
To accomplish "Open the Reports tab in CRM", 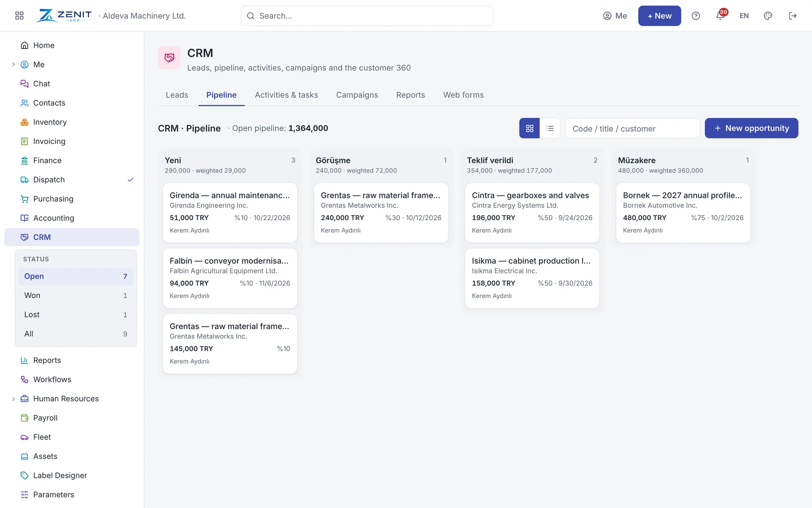I will coord(411,95).
